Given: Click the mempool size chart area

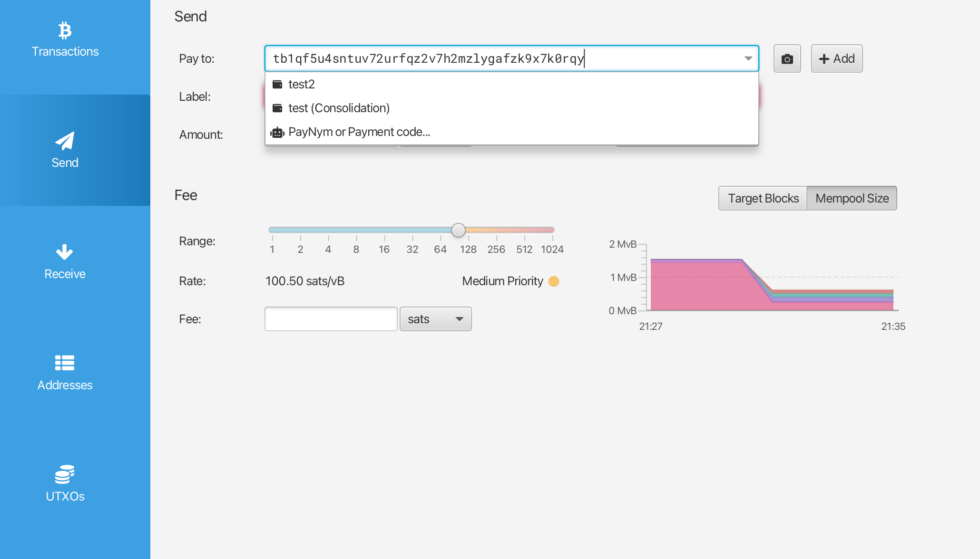Looking at the screenshot, I should pos(771,285).
